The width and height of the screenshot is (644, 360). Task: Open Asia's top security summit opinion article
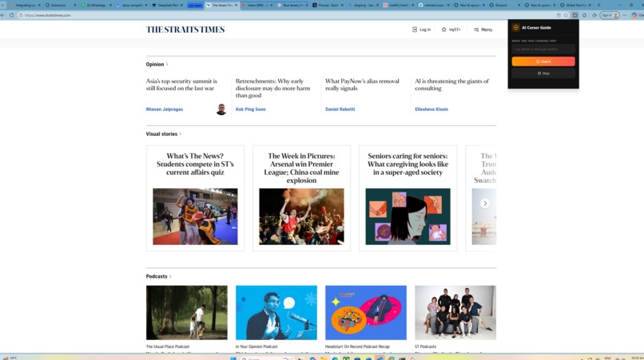[x=181, y=85]
